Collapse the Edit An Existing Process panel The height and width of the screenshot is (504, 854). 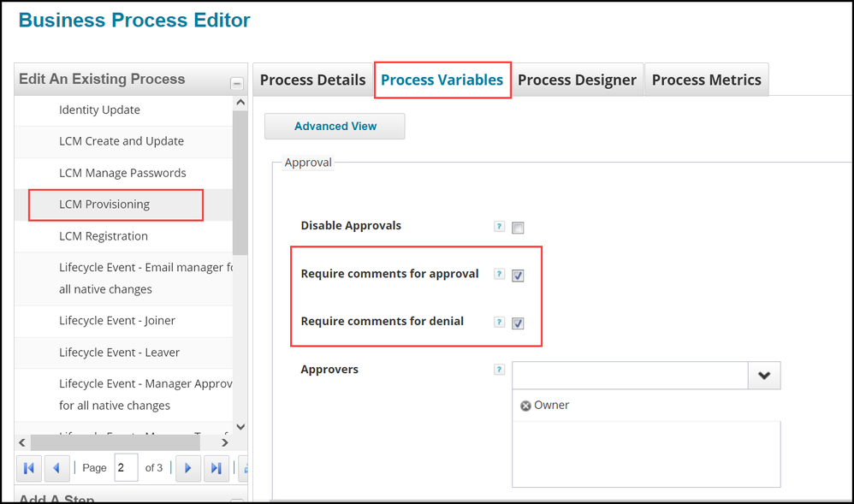pos(236,83)
